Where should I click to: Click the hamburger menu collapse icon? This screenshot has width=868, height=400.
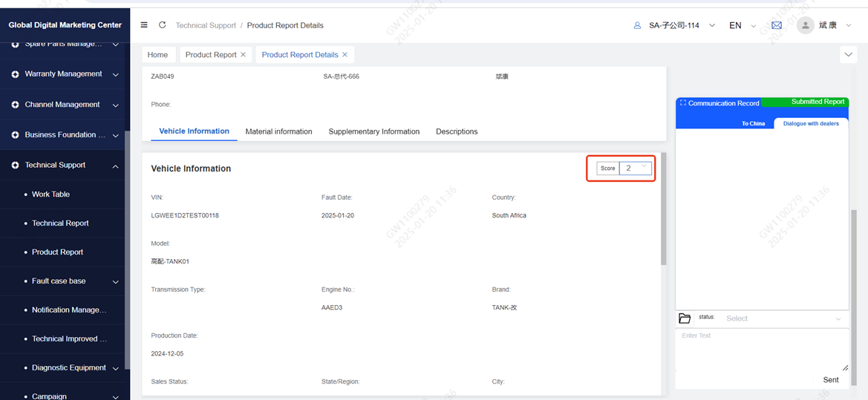[144, 25]
